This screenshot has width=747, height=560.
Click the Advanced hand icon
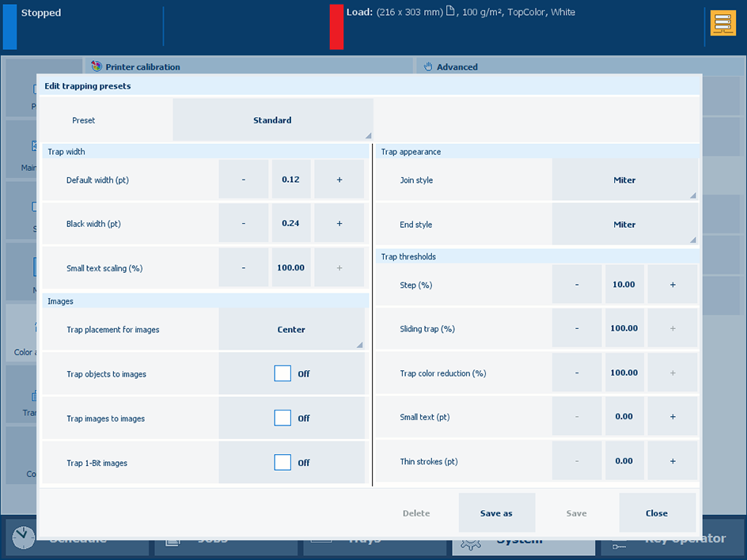pyautogui.click(x=428, y=67)
